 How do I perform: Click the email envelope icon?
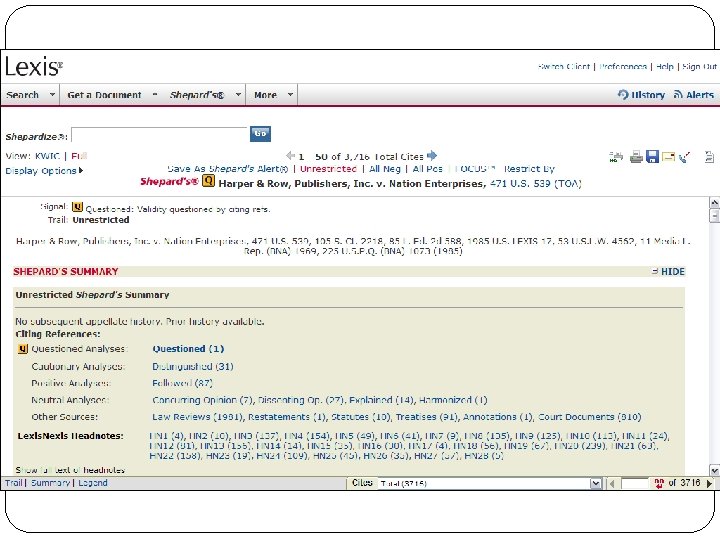[x=668, y=158]
